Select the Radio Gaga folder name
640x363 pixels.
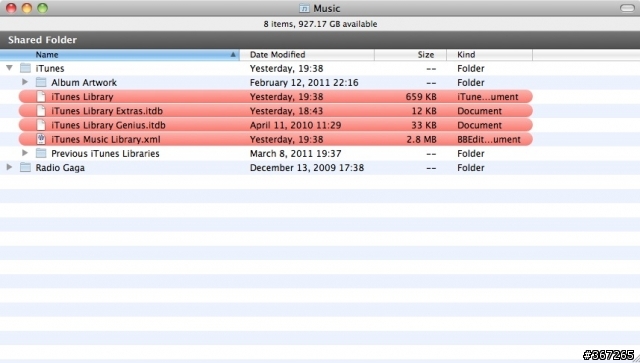coord(60,168)
